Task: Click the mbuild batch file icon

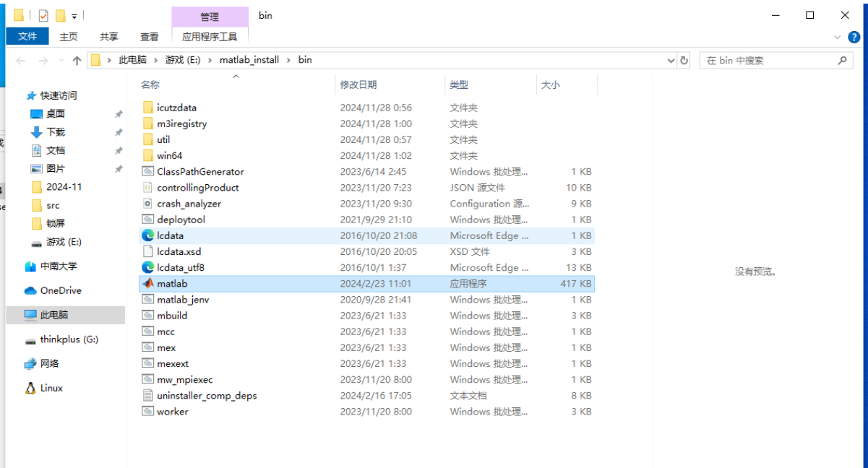Action: point(147,315)
